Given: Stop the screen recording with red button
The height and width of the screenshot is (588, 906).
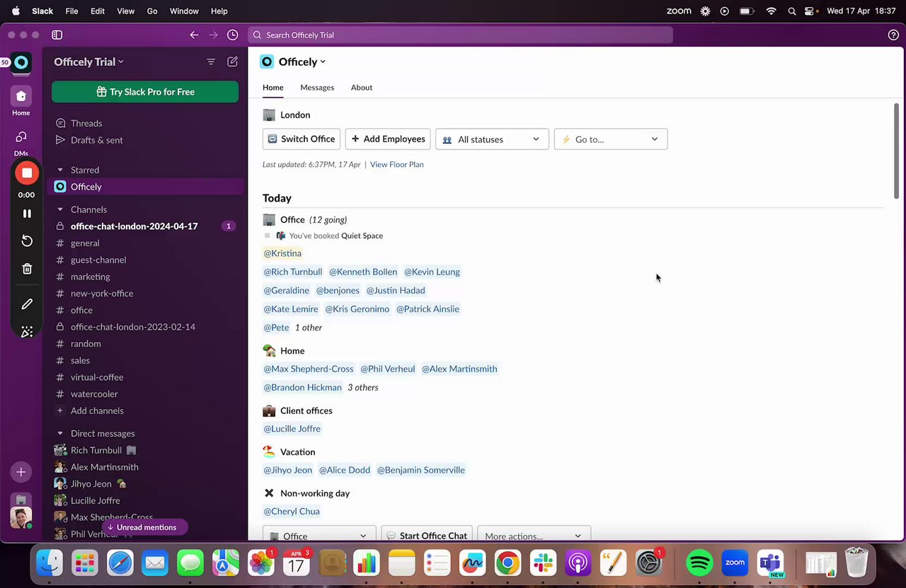Looking at the screenshot, I should (26, 173).
